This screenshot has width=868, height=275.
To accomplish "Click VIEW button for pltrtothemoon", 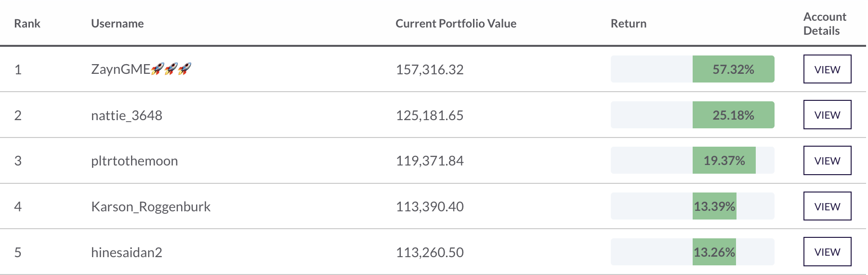I will tap(827, 161).
